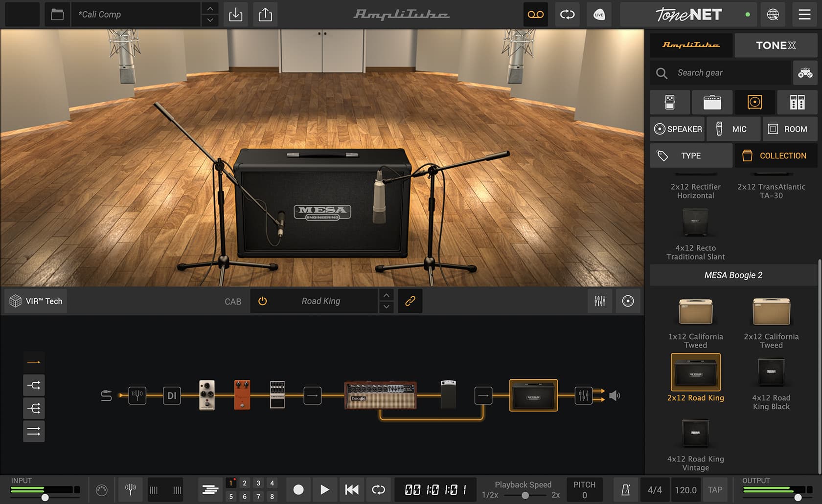This screenshot has width=822, height=504.
Task: Open the VIR Tech panel
Action: pos(35,301)
